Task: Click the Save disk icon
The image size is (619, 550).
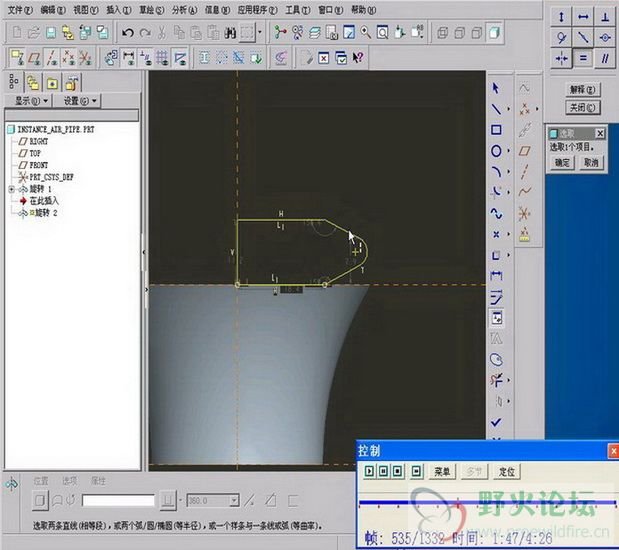Action: (x=52, y=32)
